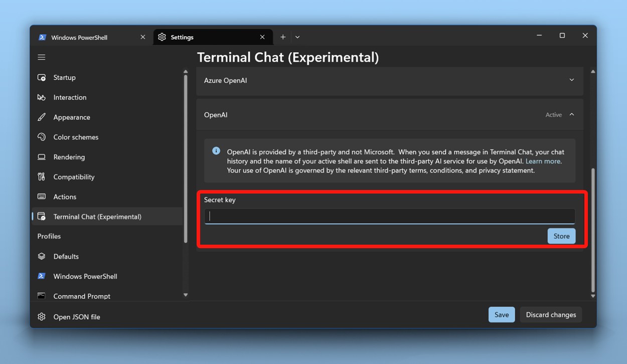
Task: Select the Settings tab
Action: pyautogui.click(x=184, y=37)
